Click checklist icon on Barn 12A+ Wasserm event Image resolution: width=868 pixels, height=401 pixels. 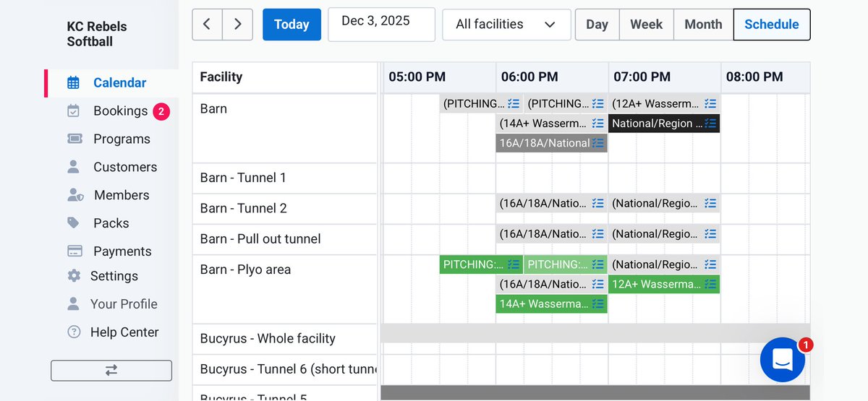(x=710, y=104)
